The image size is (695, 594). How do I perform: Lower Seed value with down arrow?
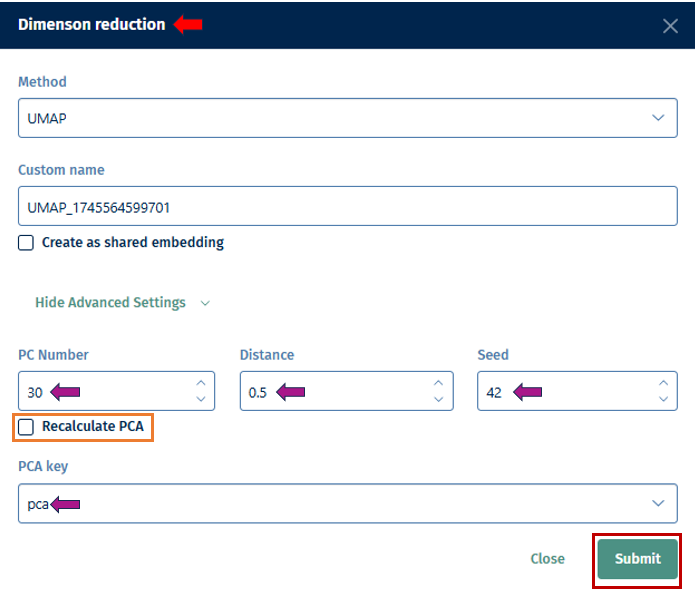(x=662, y=400)
